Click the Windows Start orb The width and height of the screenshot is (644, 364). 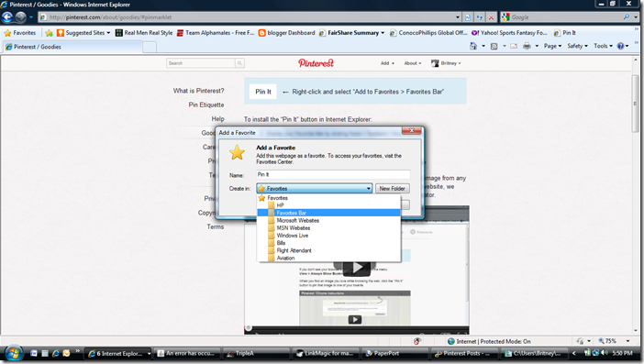point(13,353)
